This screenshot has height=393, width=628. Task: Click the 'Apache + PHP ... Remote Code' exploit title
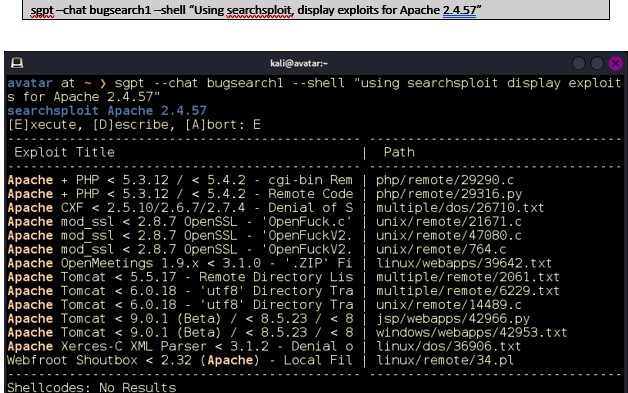click(180, 194)
